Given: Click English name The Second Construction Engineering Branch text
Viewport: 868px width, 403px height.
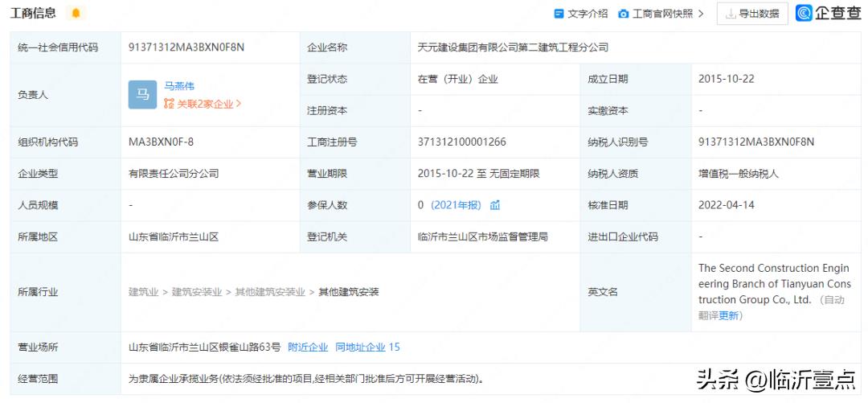Looking at the screenshot, I should (774, 284).
